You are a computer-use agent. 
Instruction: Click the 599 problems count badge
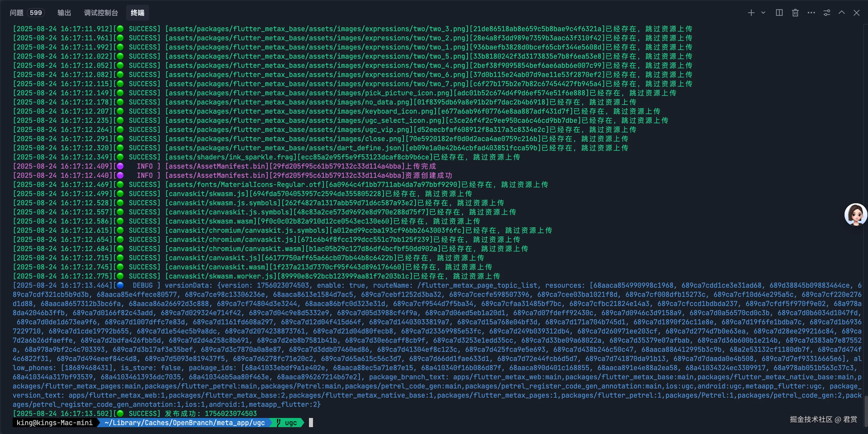36,13
